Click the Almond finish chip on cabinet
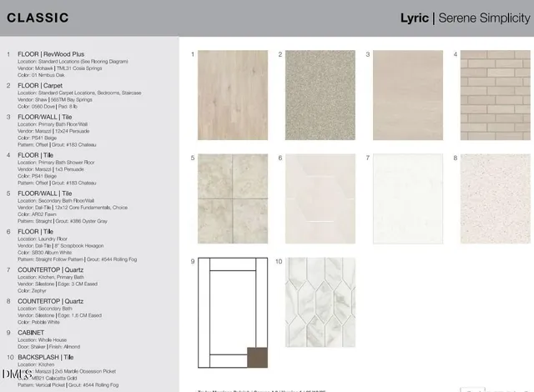 pos(257,357)
